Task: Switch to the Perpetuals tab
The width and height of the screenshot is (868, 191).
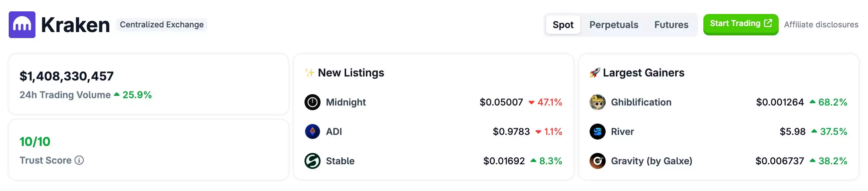Action: point(614,25)
